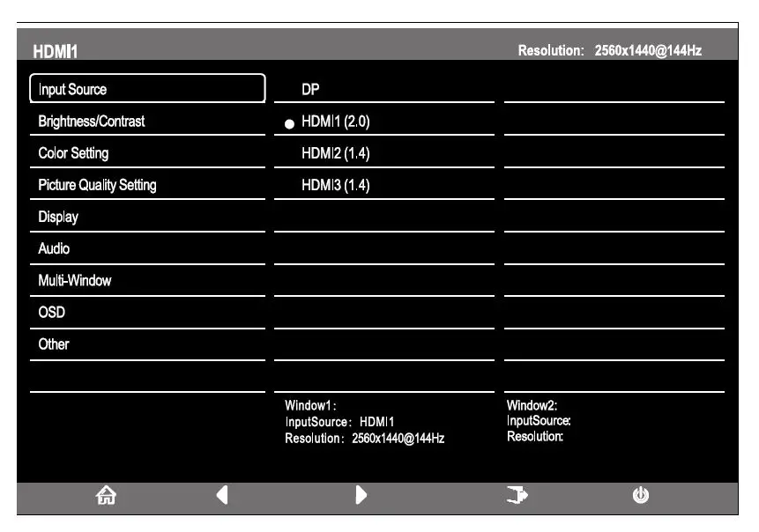This screenshot has width=759, height=532.
Task: Open the Audio menu
Action: tap(146, 248)
